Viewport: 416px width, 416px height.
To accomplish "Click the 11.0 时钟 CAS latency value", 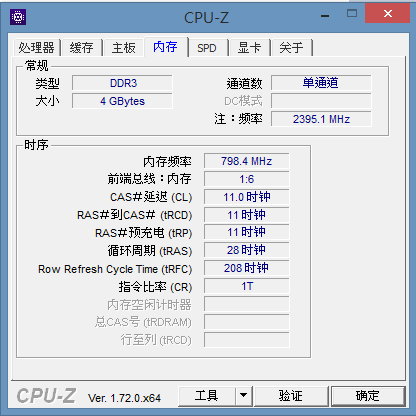I will tap(247, 197).
